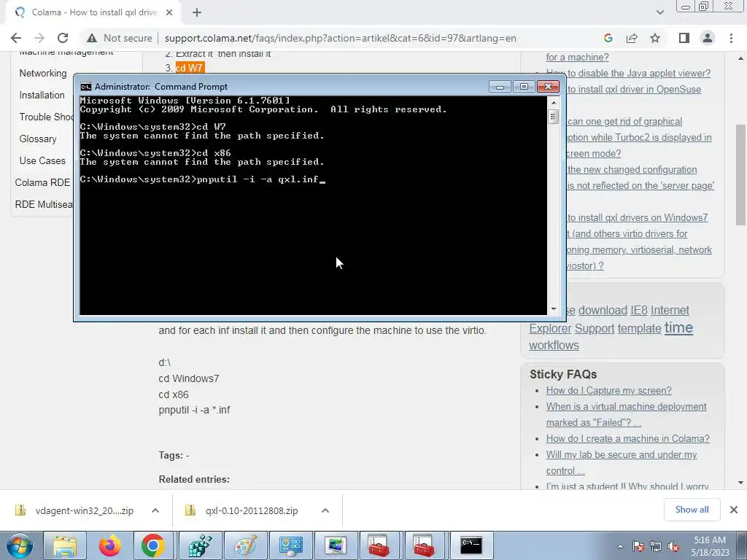Open 'How do I create a machine in Colama?'
This screenshot has width=747, height=560.
pyautogui.click(x=628, y=438)
